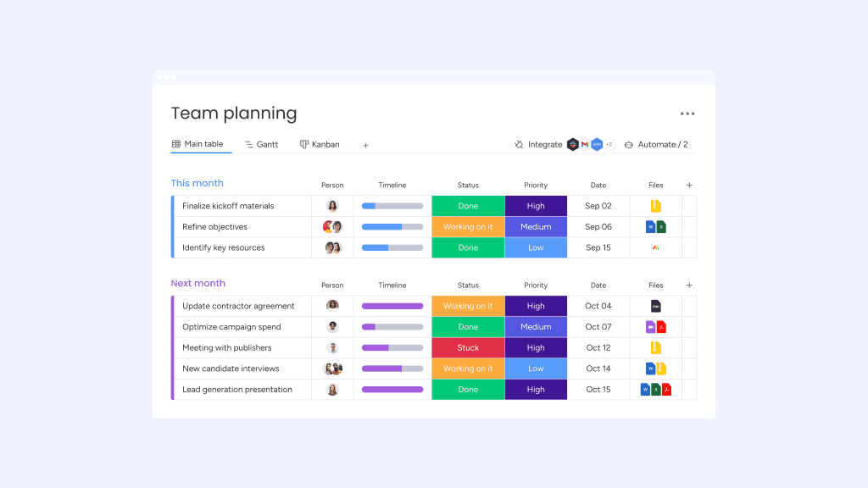Switch to the Gantt view tab
This screenshot has height=488, width=868.
(x=261, y=145)
